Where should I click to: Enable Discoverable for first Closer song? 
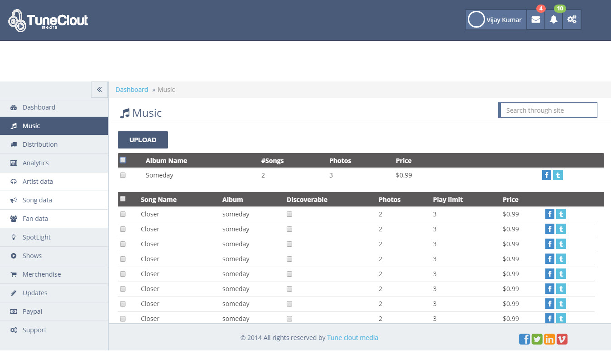click(x=289, y=214)
